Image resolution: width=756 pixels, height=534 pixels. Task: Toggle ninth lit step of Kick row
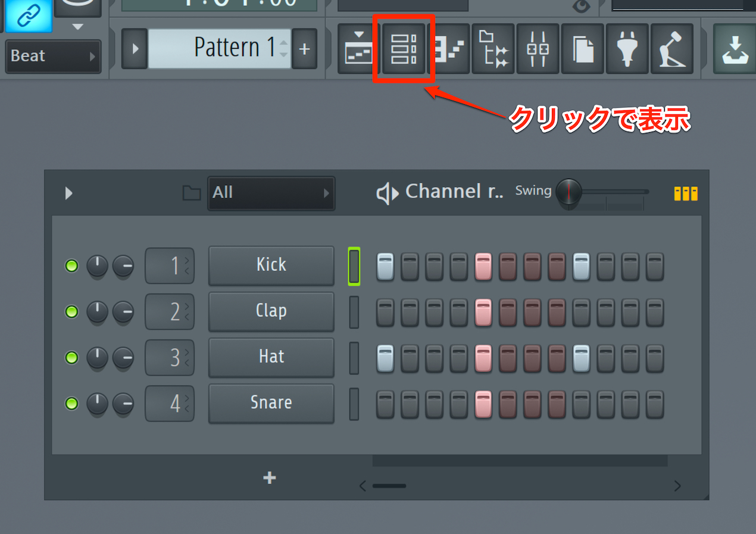[582, 267]
